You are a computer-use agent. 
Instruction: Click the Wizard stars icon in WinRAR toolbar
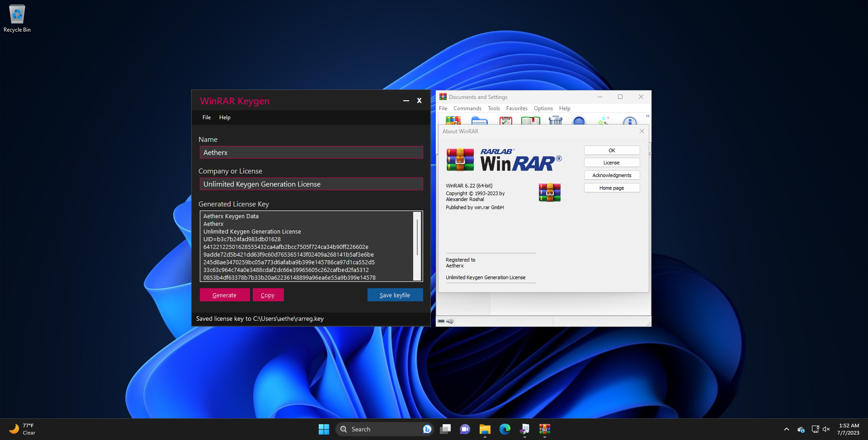pos(604,120)
